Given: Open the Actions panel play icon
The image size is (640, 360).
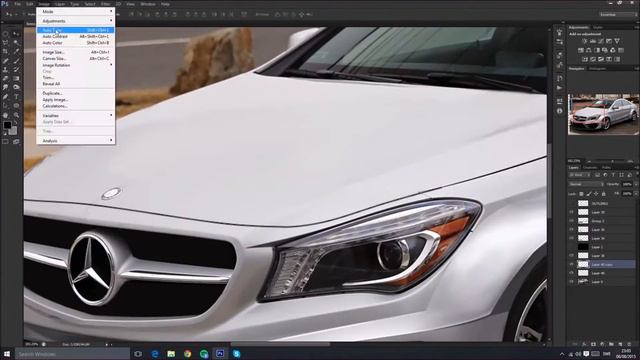Looking at the screenshot, I should pyautogui.click(x=560, y=88).
